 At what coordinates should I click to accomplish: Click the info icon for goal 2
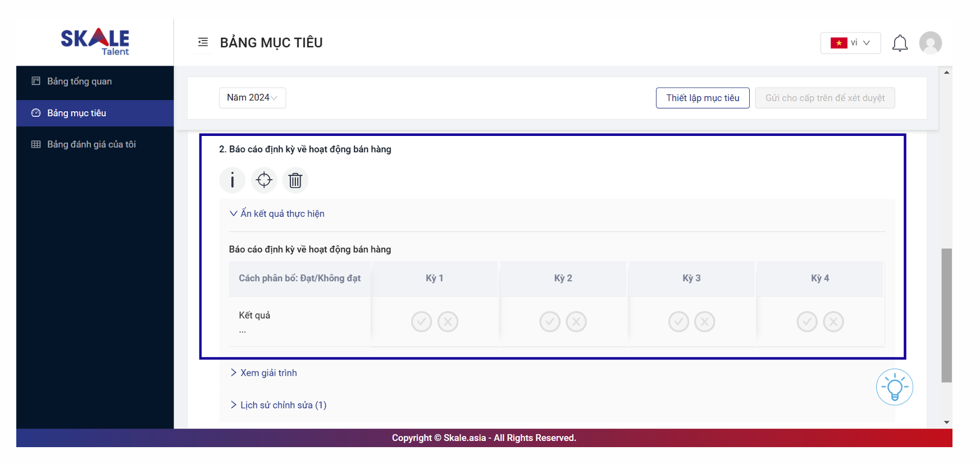coord(232,180)
